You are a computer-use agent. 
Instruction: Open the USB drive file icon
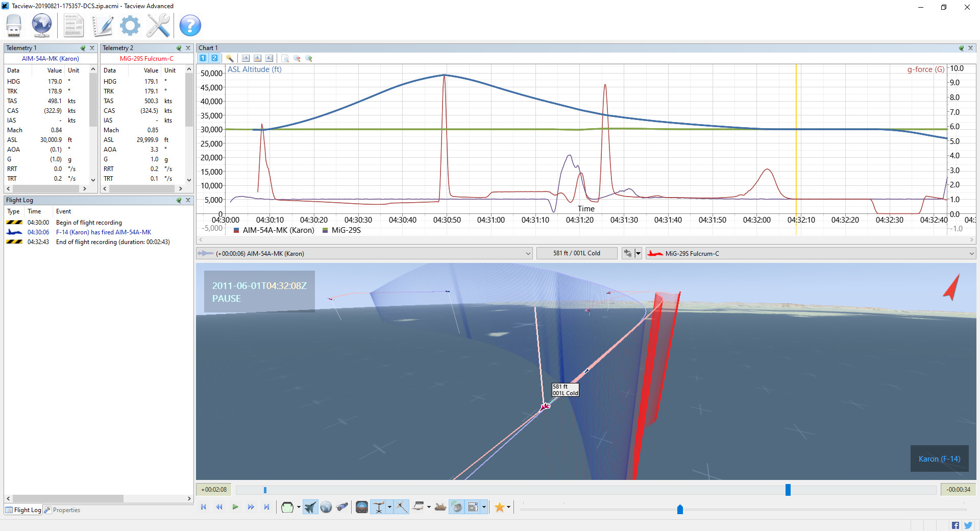pos(14,26)
